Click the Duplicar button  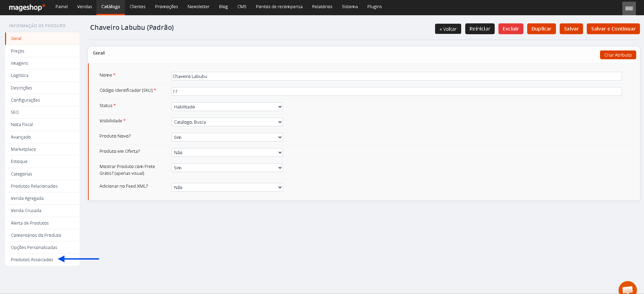[541, 29]
